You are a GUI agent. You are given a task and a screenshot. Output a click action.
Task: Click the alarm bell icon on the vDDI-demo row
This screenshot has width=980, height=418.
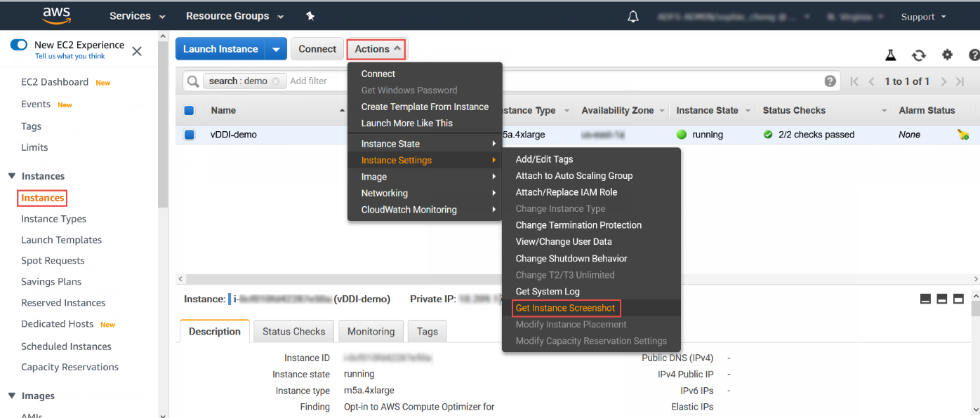point(962,134)
